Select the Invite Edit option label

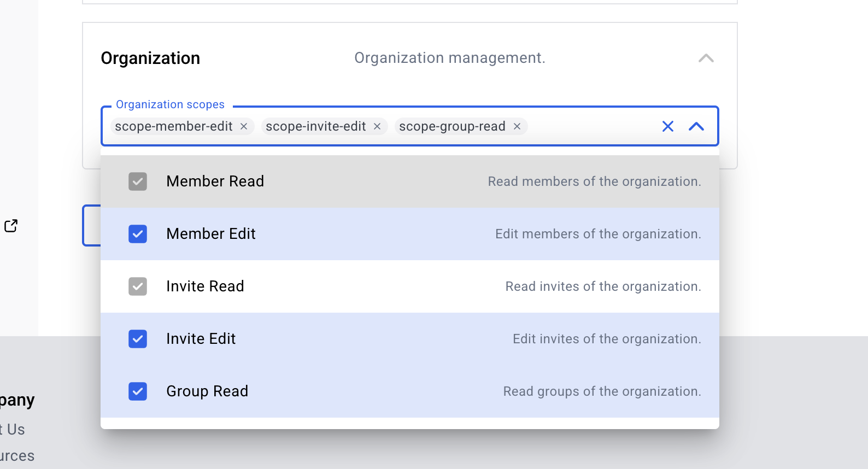[x=201, y=339]
